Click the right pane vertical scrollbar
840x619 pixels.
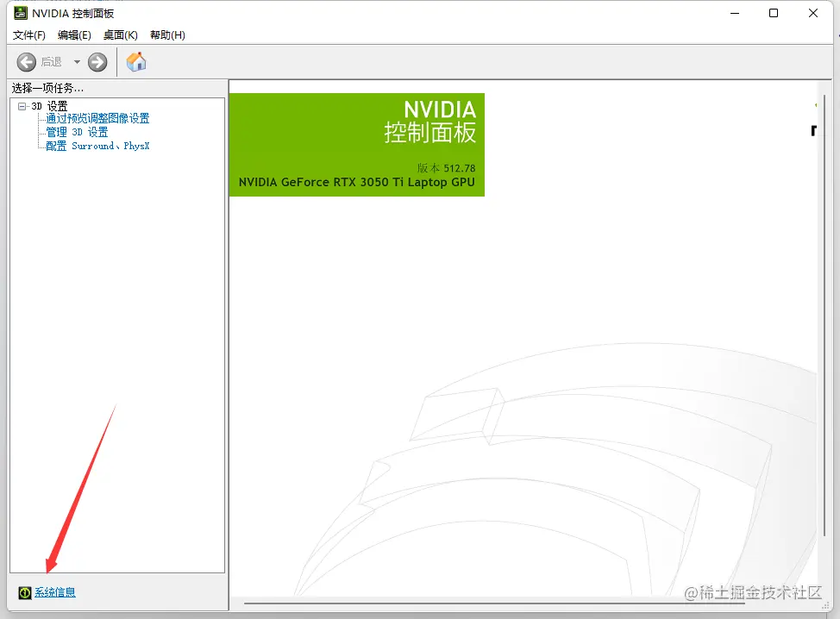pos(824,316)
